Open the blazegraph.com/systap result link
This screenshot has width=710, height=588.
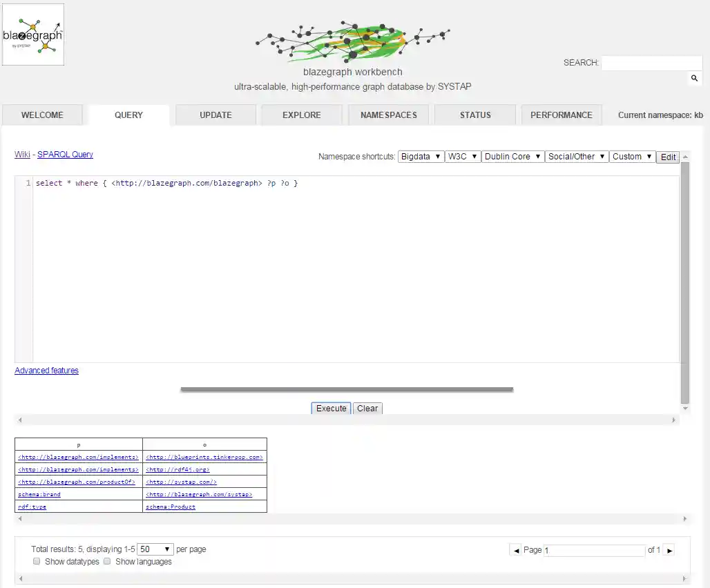click(199, 494)
